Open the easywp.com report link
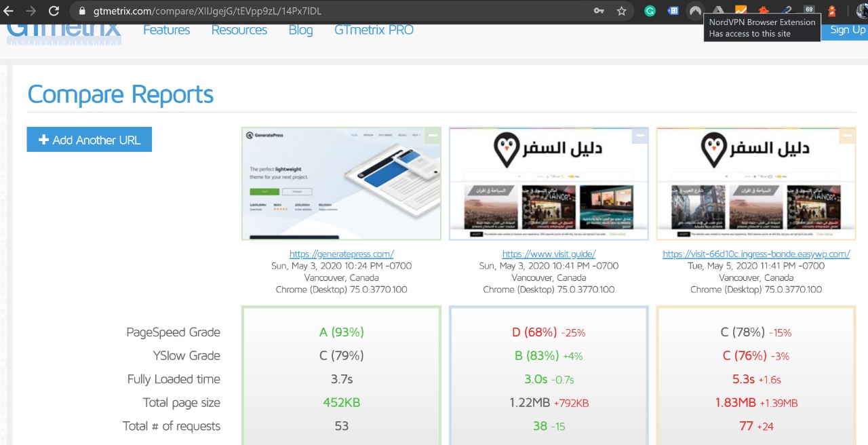Screen dimensions: 868x445 (756, 254)
